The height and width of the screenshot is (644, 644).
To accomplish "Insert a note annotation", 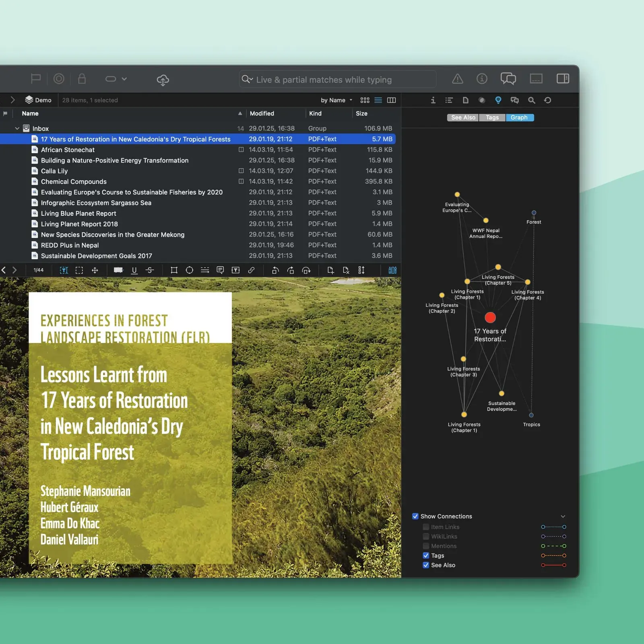I will tap(220, 270).
